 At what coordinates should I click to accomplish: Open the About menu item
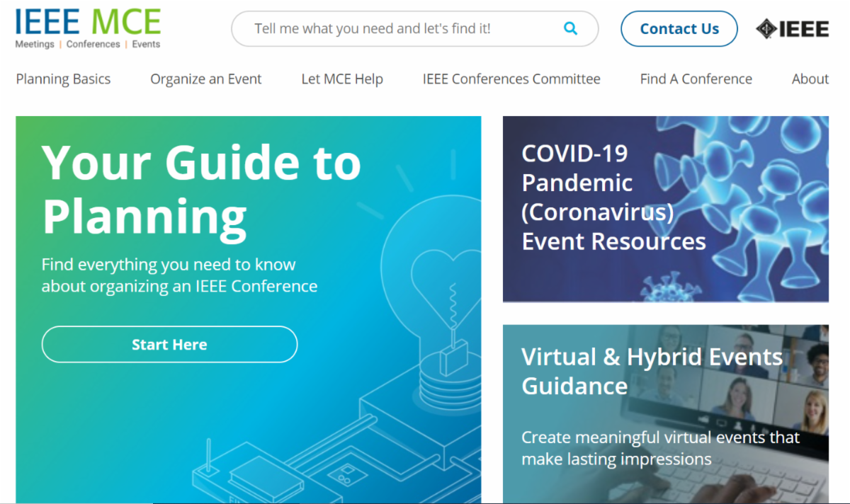[x=810, y=79]
